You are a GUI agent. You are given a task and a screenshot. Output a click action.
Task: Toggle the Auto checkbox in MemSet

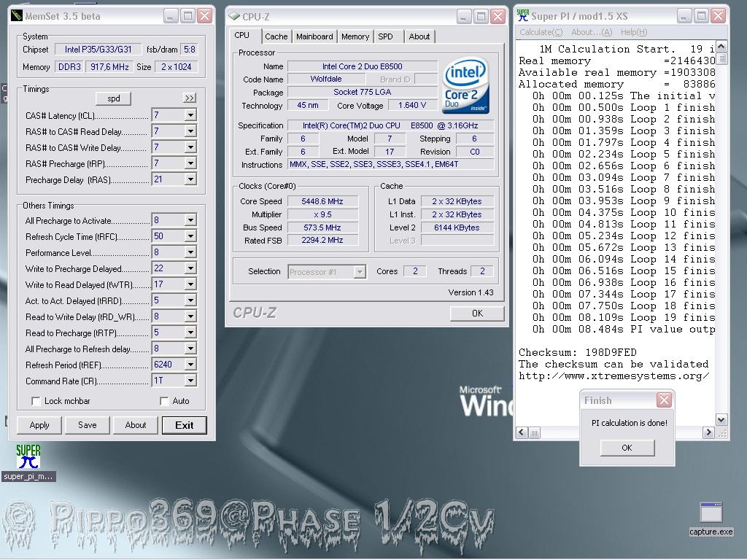point(164,401)
